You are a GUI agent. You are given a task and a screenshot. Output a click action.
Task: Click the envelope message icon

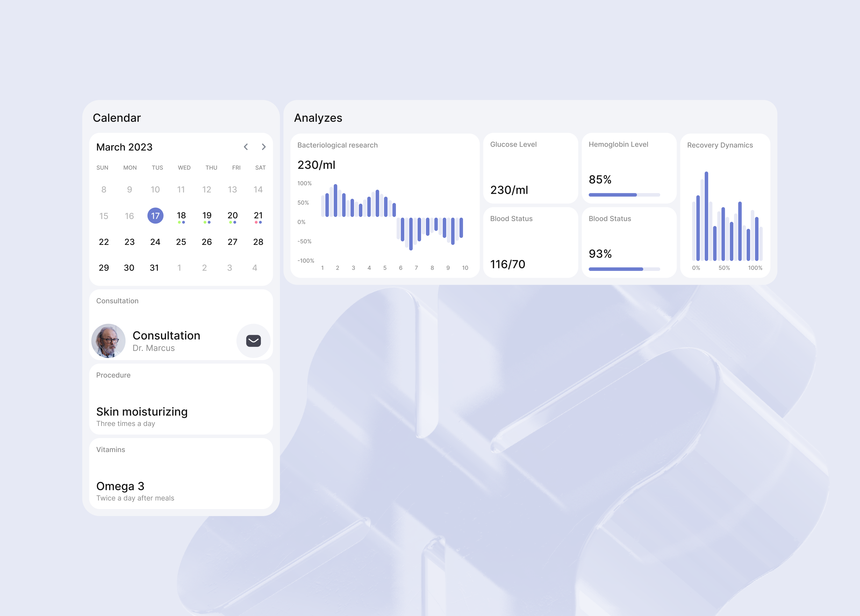[253, 341]
